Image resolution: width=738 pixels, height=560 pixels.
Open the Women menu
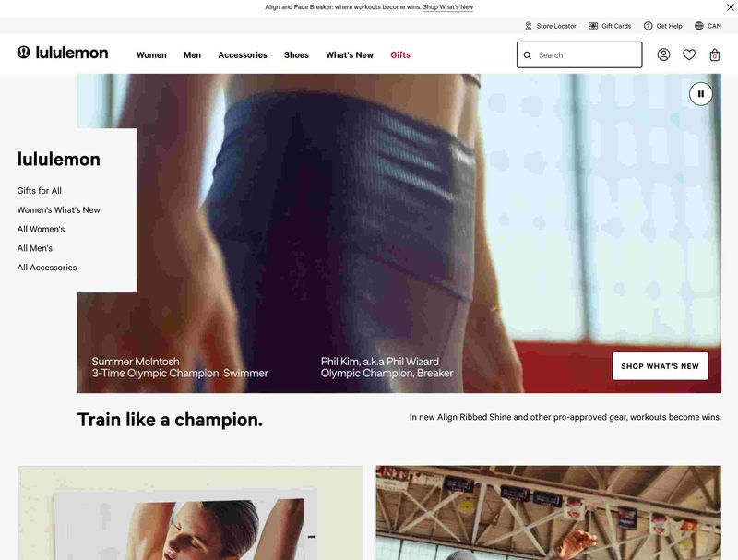coord(151,55)
